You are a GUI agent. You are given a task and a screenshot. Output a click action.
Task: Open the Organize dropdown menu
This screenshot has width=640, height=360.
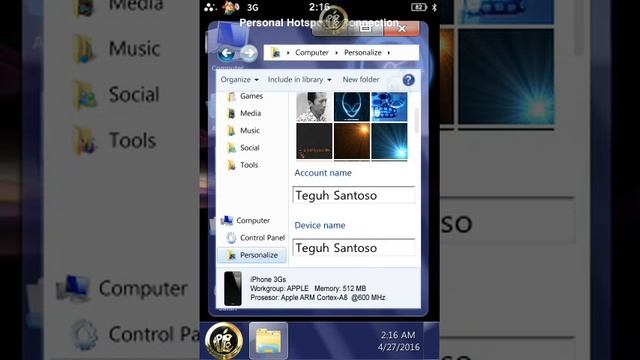240,80
